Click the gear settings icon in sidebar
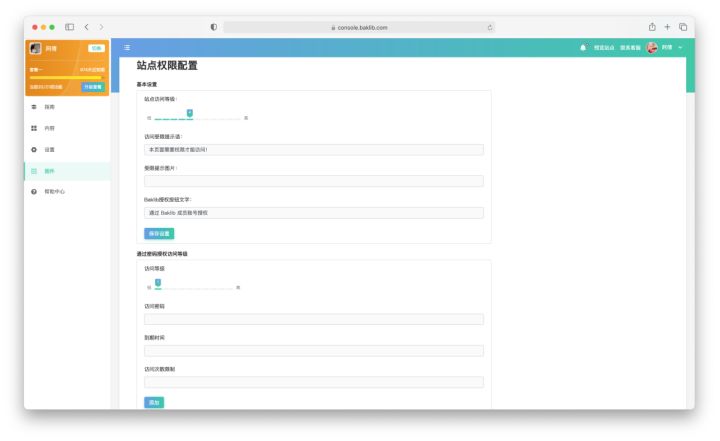Viewport: 720px width, 441px height. (34, 149)
